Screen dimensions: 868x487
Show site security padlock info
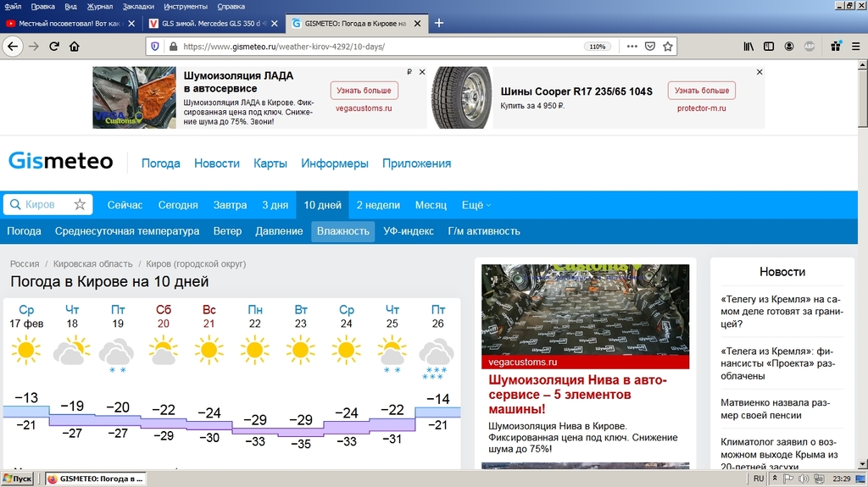(173, 47)
